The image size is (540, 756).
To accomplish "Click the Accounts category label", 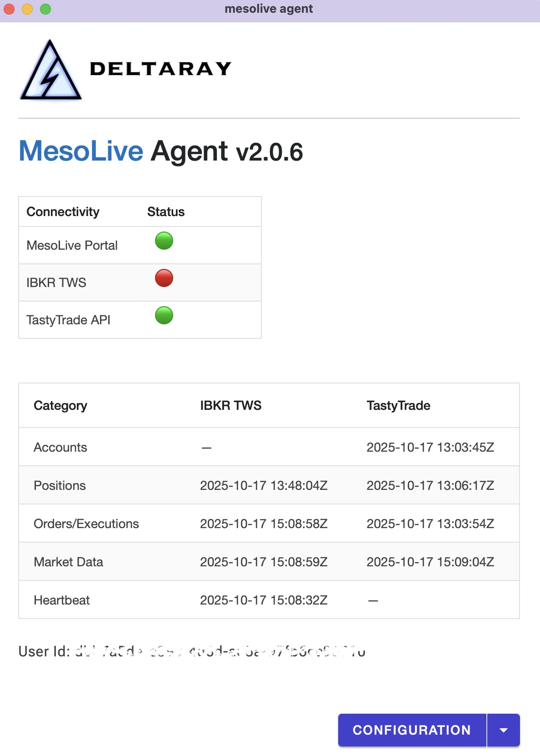I will (60, 447).
